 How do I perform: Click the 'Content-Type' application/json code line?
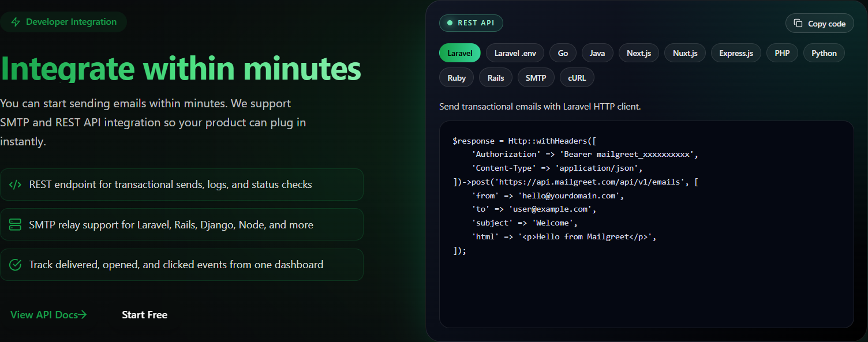(558, 168)
